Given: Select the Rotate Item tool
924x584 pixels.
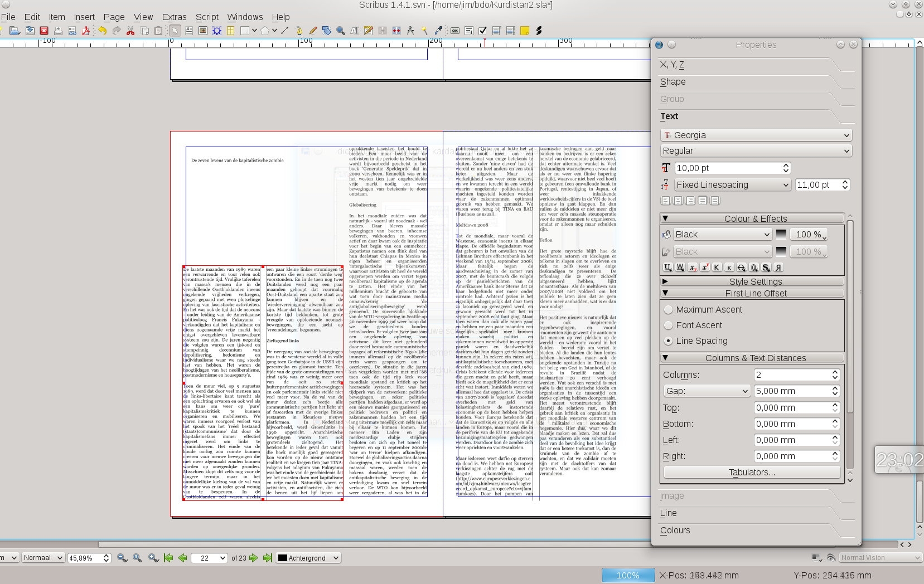Looking at the screenshot, I should pyautogui.click(x=327, y=31).
